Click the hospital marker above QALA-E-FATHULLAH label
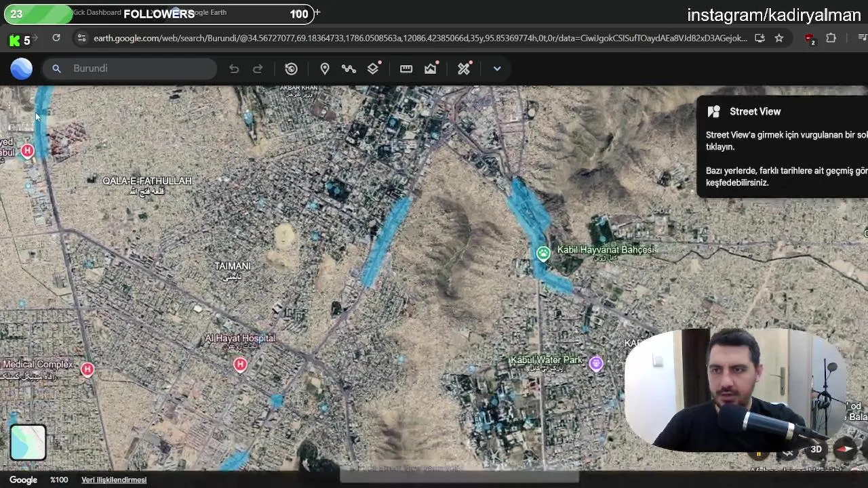The width and height of the screenshot is (868, 488). tap(27, 150)
